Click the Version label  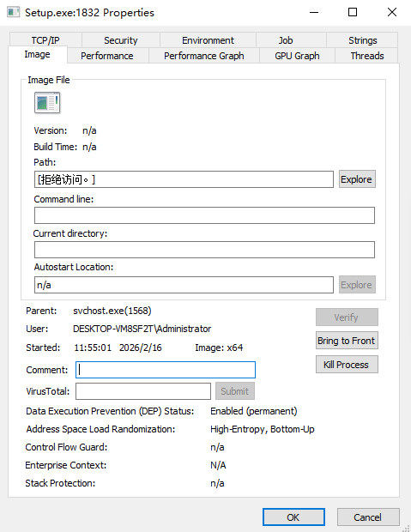[x=51, y=130]
